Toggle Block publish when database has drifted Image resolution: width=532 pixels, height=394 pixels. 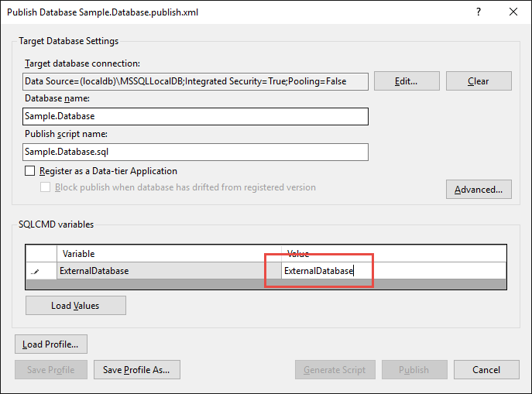click(46, 187)
